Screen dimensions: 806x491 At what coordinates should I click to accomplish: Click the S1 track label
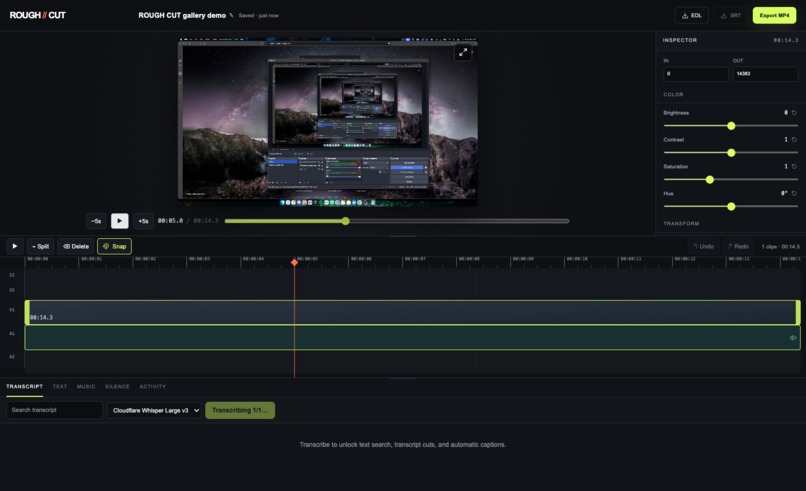pyautogui.click(x=12, y=275)
